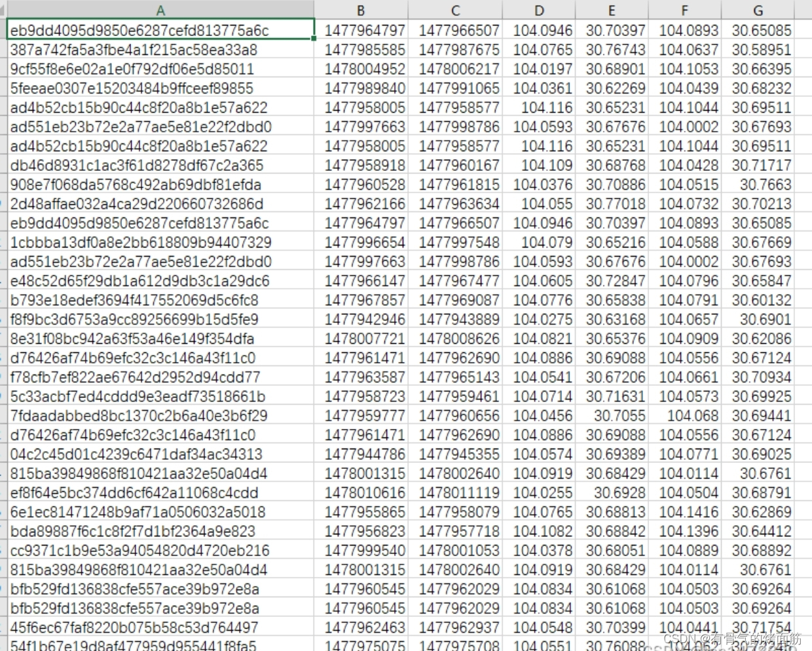Image resolution: width=812 pixels, height=651 pixels.
Task: Select cell with value 30.70399
Action: [x=612, y=627]
